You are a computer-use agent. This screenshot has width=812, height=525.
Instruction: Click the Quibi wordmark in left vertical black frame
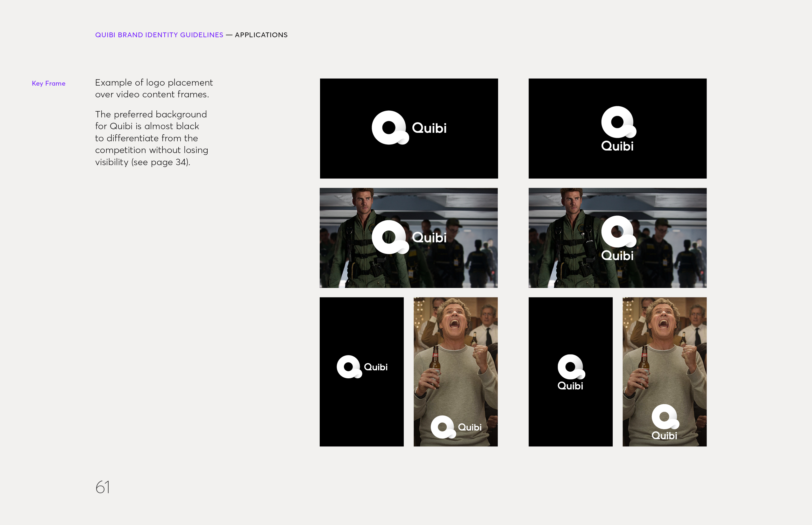376,367
